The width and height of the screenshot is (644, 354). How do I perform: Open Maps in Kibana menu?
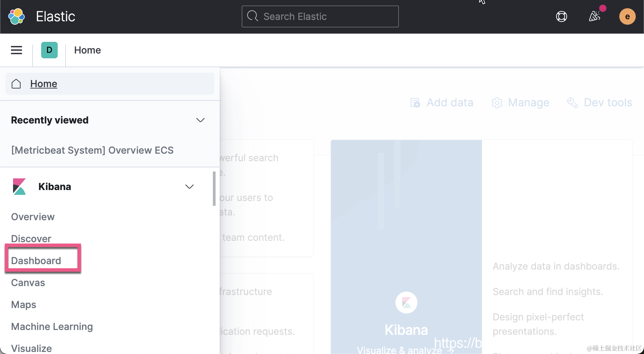(x=23, y=305)
